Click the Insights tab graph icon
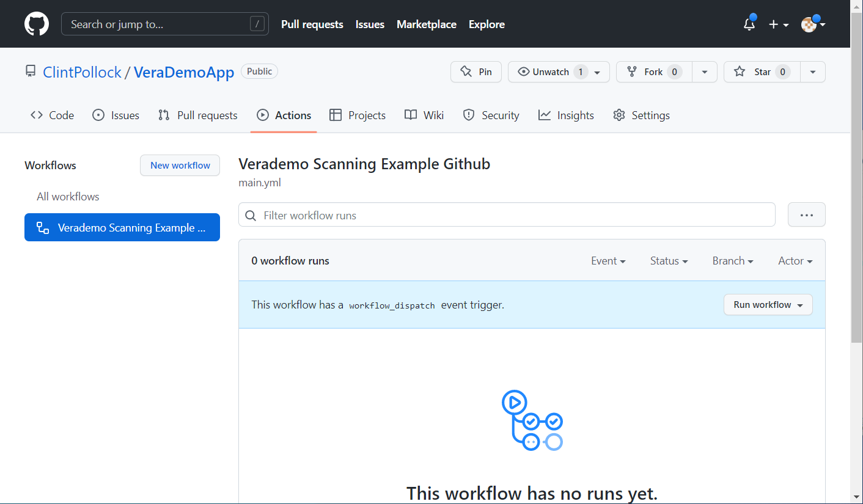The width and height of the screenshot is (863, 504). [x=545, y=115]
